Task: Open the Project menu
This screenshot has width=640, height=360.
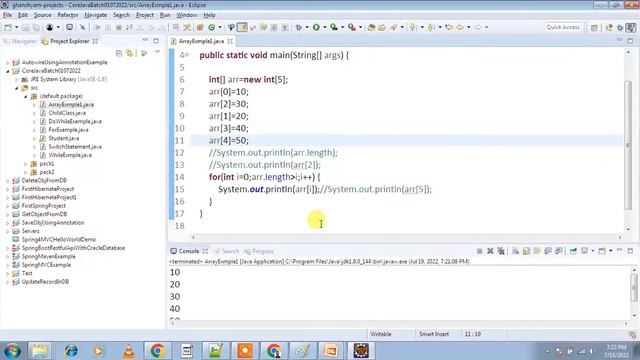Action: 145,15
